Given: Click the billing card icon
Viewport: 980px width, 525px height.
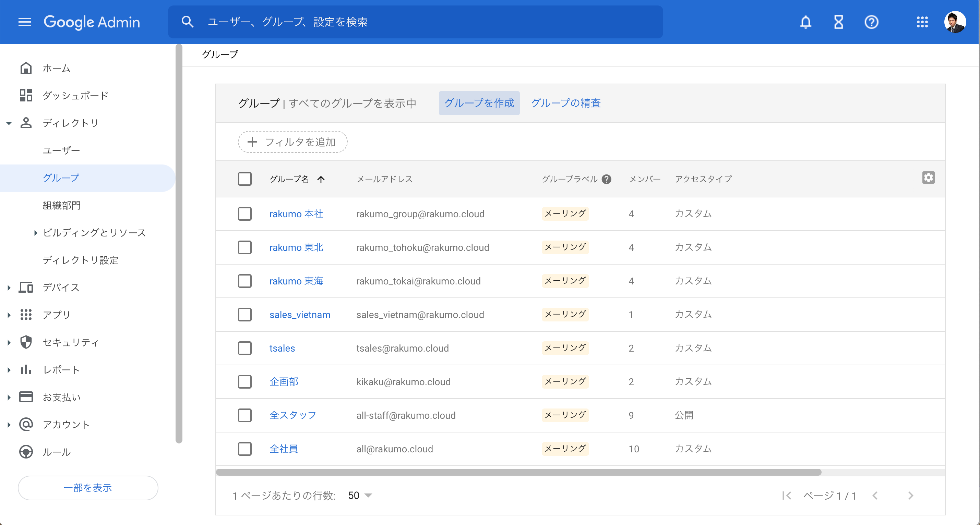Looking at the screenshot, I should [x=26, y=397].
